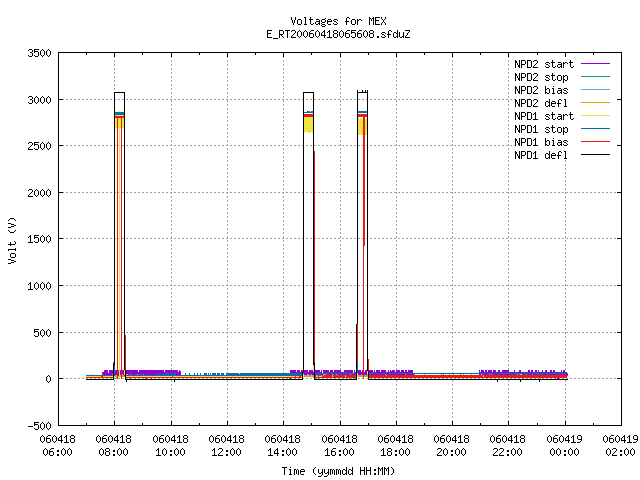Pick the black NPD1 defl legend line sample
Image resolution: width=640 pixels, height=480 pixels.
(596, 155)
